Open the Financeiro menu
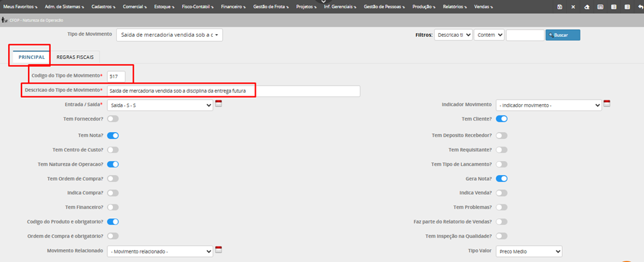 235,6
